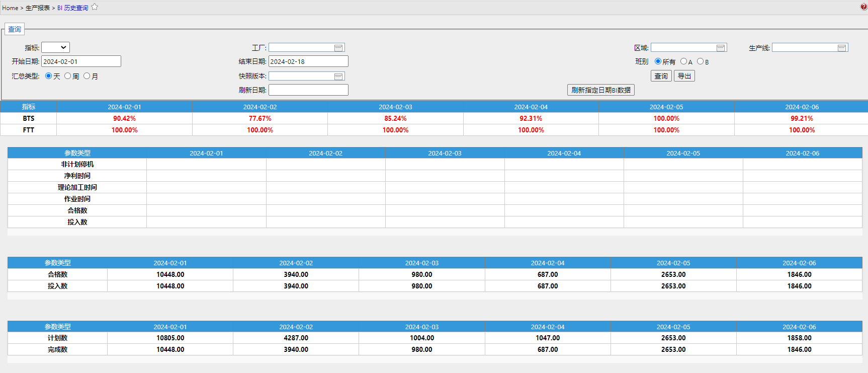Viewport: 868px width, 373px height.
Task: Click the 导出 export button
Action: pos(684,76)
